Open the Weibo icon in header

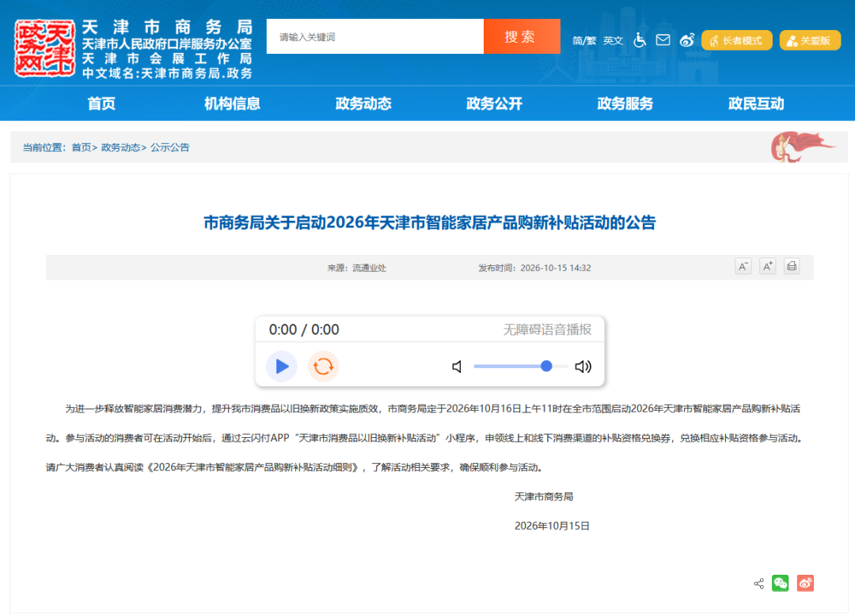[x=687, y=40]
